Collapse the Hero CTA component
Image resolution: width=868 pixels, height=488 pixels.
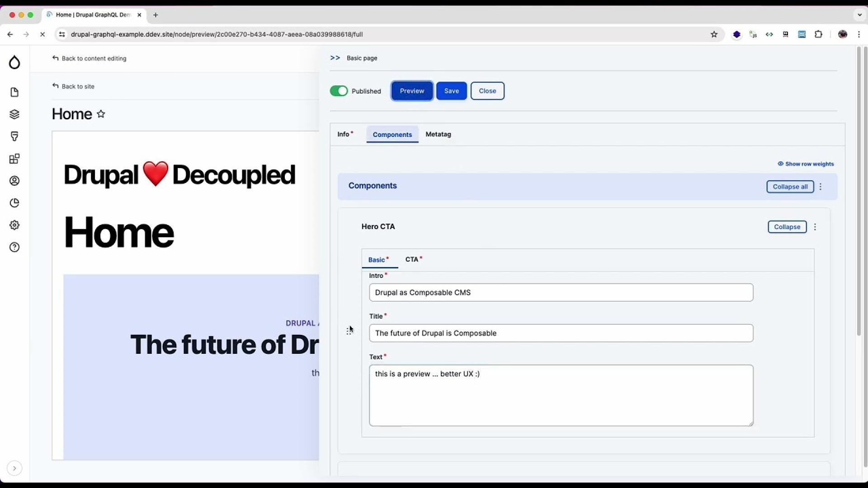click(x=787, y=227)
